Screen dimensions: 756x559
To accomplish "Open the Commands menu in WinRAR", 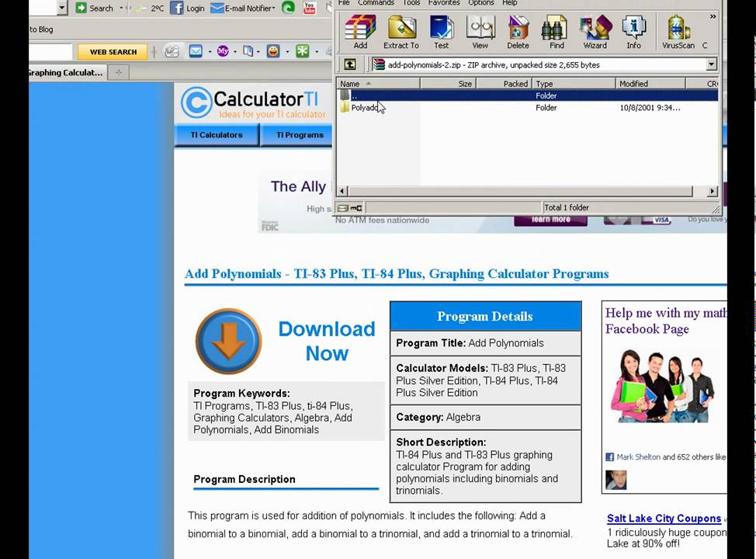I will (x=376, y=2).
